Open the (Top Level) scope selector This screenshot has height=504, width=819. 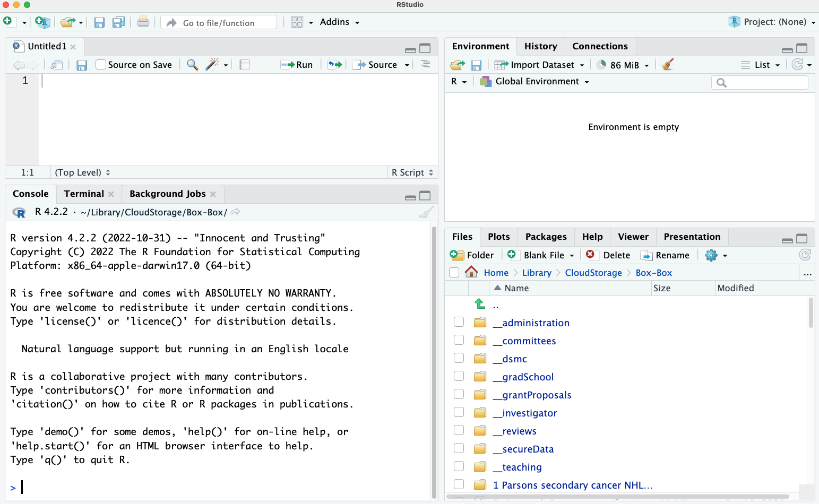(82, 172)
